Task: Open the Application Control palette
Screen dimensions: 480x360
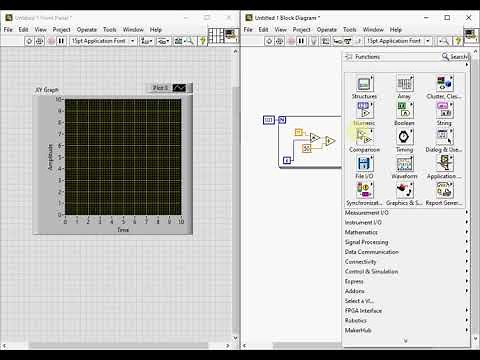Action: pos(444,164)
